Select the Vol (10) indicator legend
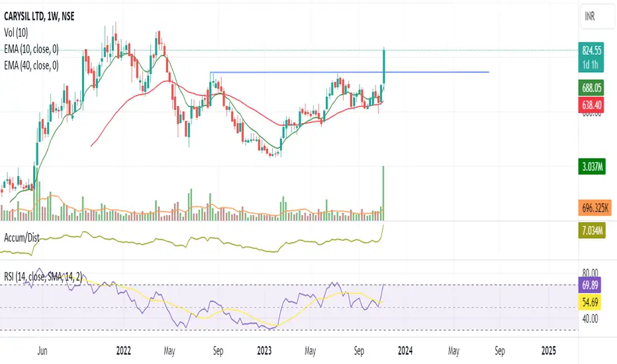The height and width of the screenshot is (364, 617). (x=16, y=32)
